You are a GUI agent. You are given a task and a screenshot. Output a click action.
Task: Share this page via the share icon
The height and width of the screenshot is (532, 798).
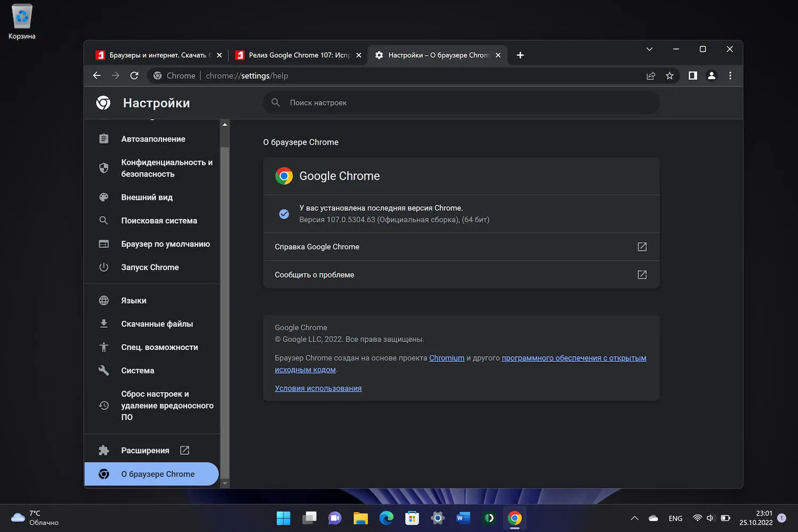click(651, 76)
